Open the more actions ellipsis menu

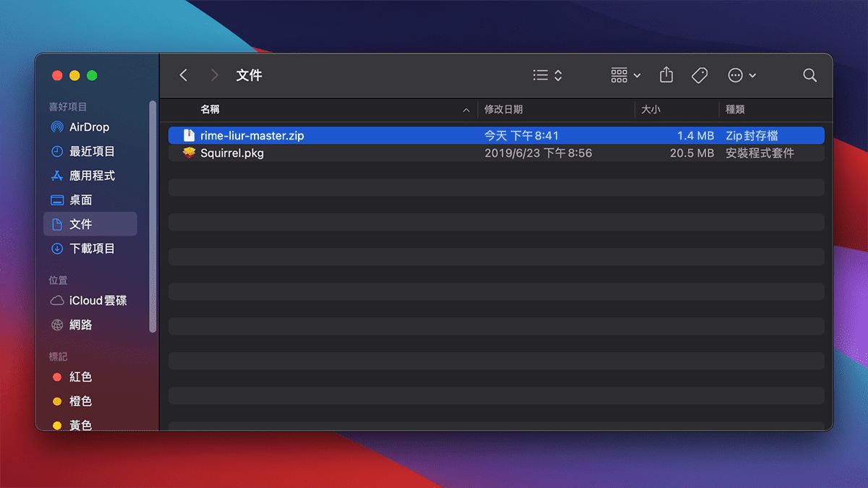[x=742, y=75]
